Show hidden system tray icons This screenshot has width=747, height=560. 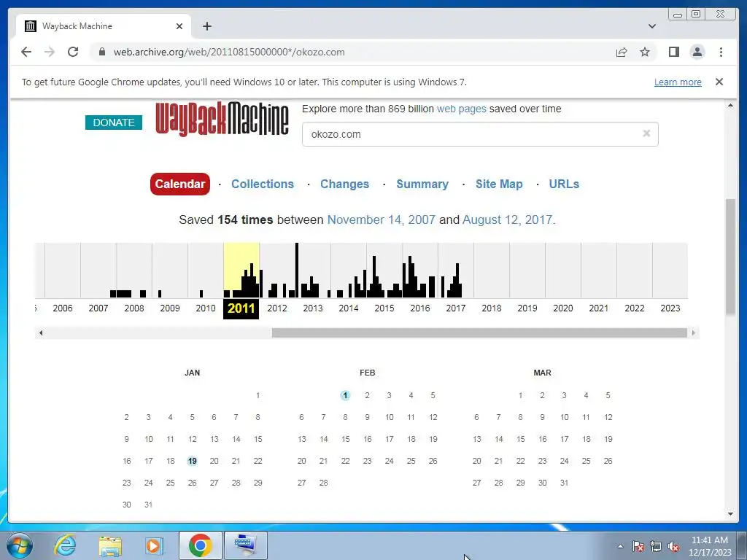pyautogui.click(x=620, y=546)
